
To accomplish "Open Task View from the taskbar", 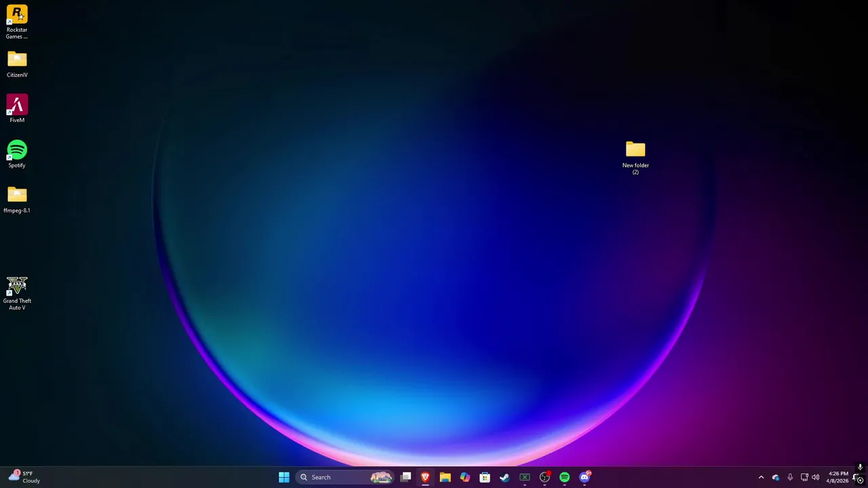I will coord(406,477).
